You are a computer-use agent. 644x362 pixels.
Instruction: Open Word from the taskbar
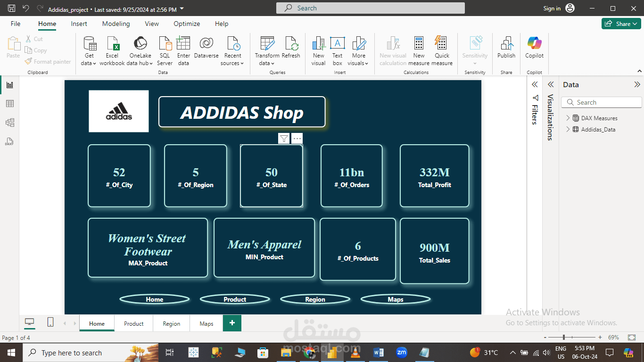click(379, 353)
